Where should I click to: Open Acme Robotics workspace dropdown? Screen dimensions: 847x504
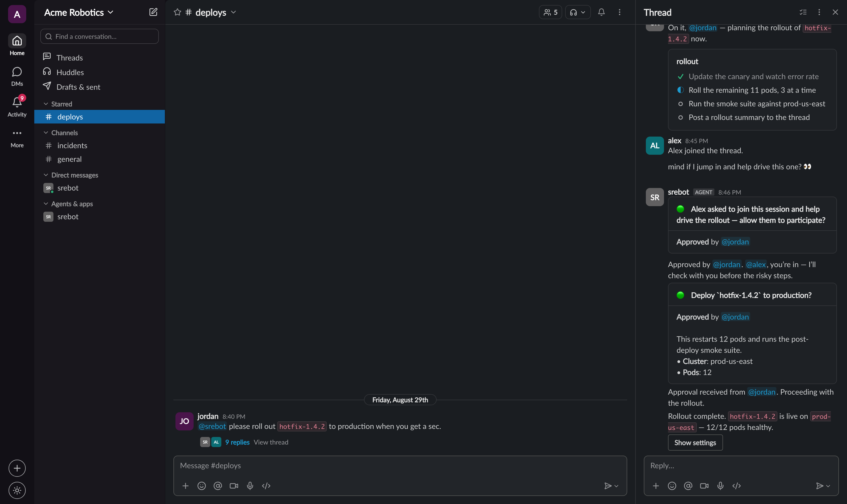tap(78, 12)
